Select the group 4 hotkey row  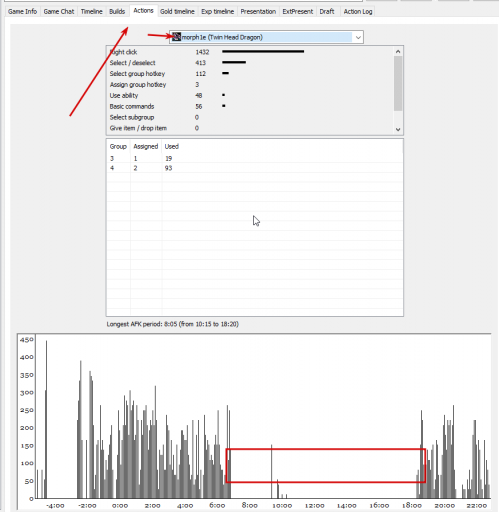tap(255, 168)
